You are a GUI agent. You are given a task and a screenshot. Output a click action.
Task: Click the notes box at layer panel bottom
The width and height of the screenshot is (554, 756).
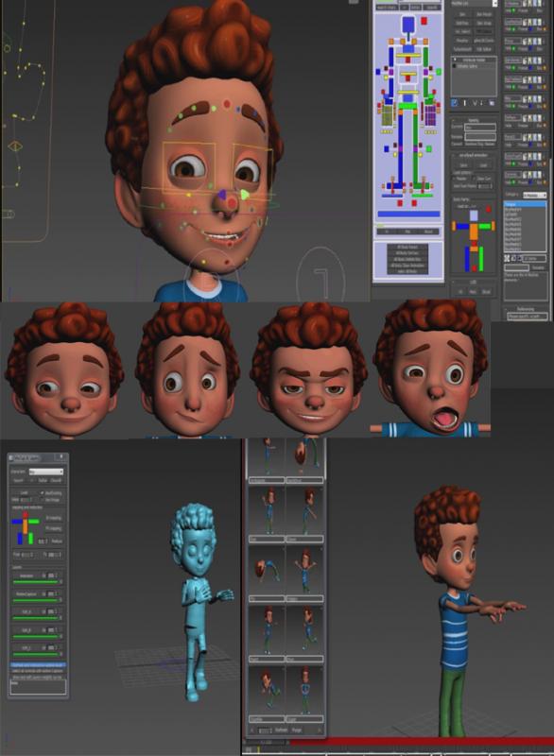point(38,687)
